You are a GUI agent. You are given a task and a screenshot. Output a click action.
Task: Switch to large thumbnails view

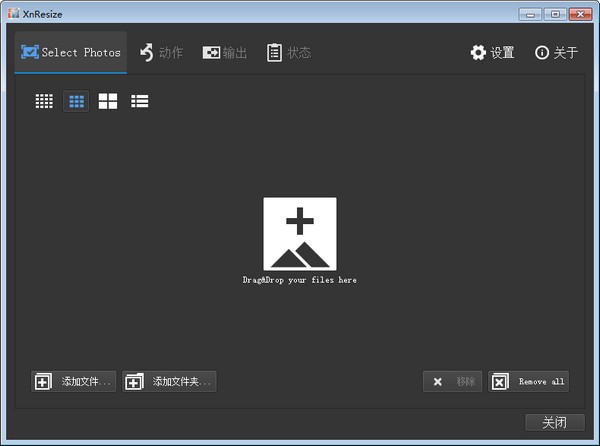[x=108, y=101]
